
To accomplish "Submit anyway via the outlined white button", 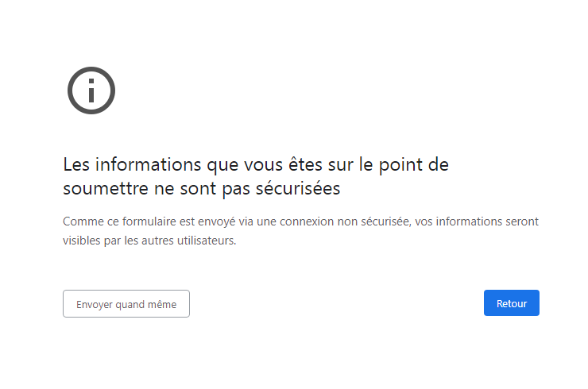I will [126, 304].
